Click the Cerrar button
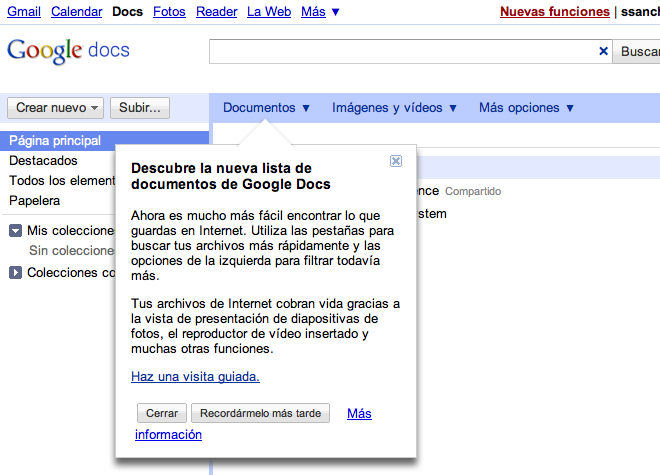Viewport: 660px width, 475px height. 162,413
